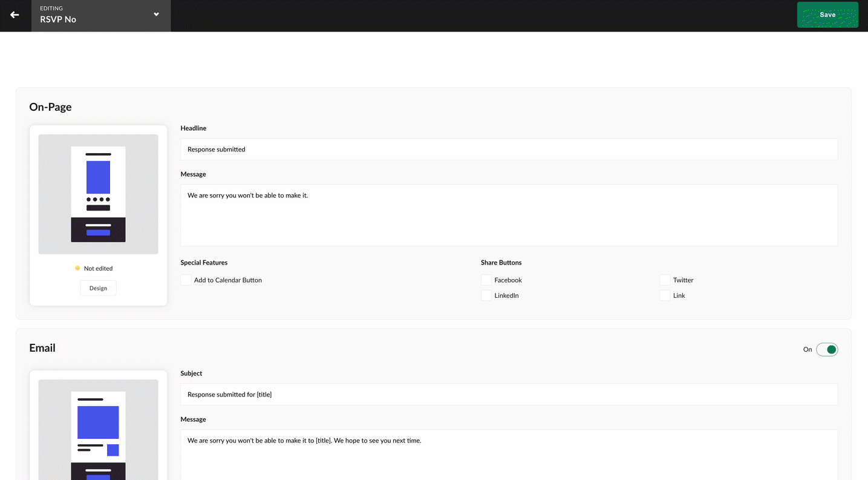The image size is (868, 480).
Task: Turn off the Email toggle switch
Action: [827, 349]
